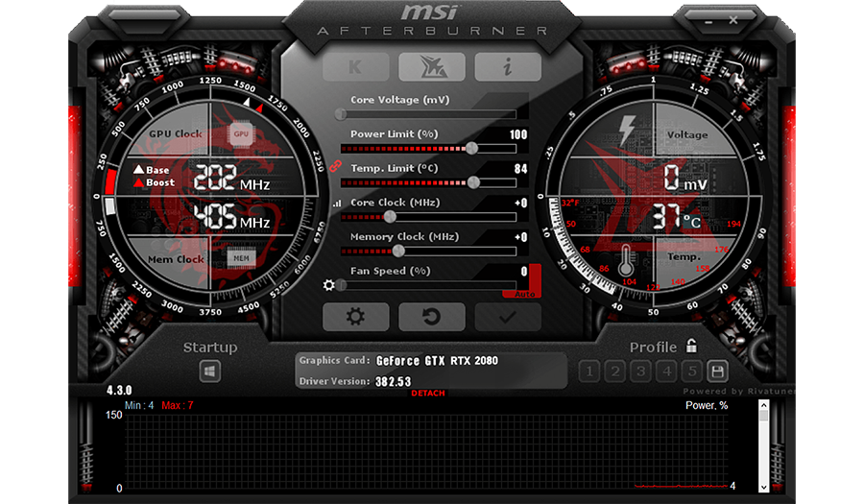Click the fan speed gear icon
Viewport: 864px width, 504px height.
(x=329, y=285)
